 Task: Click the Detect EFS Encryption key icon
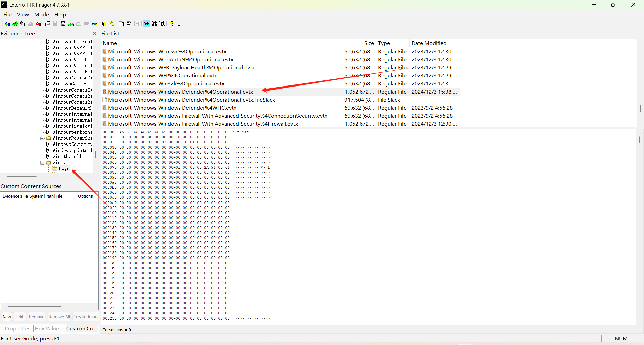tap(112, 24)
